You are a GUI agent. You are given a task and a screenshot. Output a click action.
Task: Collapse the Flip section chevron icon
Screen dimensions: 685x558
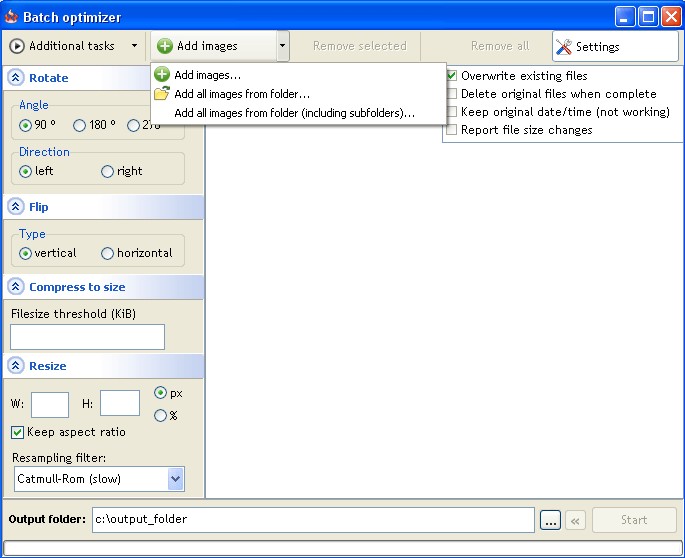tap(16, 207)
